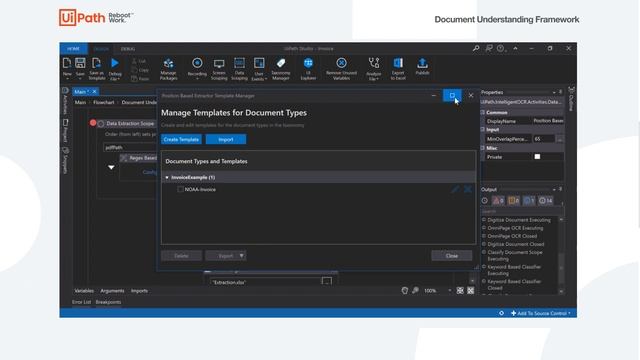The height and width of the screenshot is (360, 640).
Task: Tick the NOAA-Invoice template checkbox
Action: pos(180,189)
